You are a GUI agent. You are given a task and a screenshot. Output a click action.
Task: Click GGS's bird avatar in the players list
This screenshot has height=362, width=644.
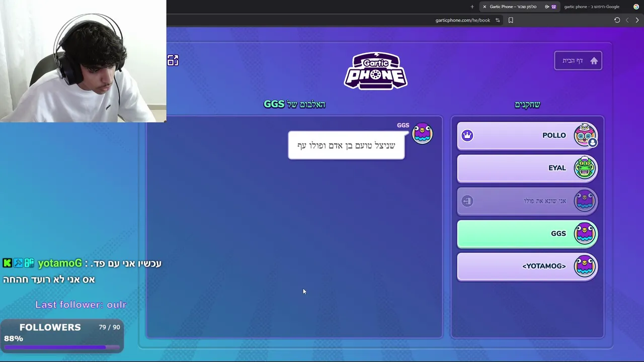585,233
